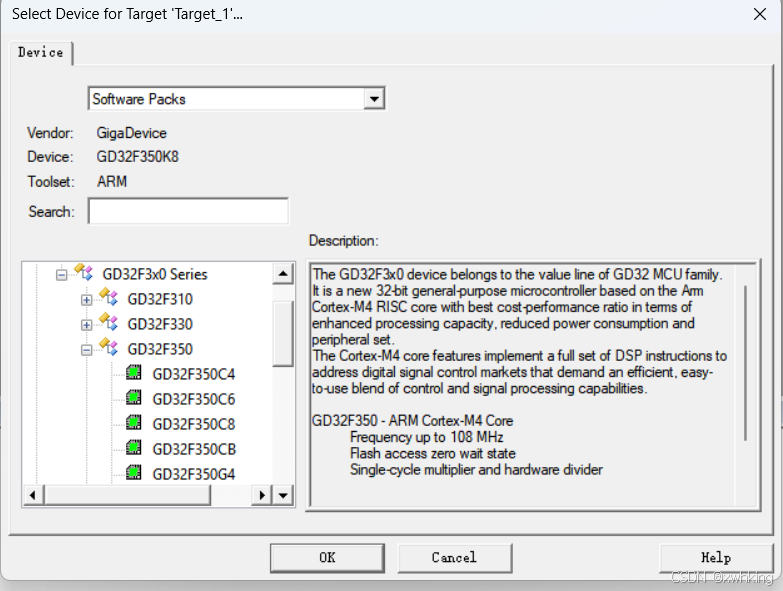Open the Software Packs dropdown
This screenshot has height=591, width=783.
point(374,99)
